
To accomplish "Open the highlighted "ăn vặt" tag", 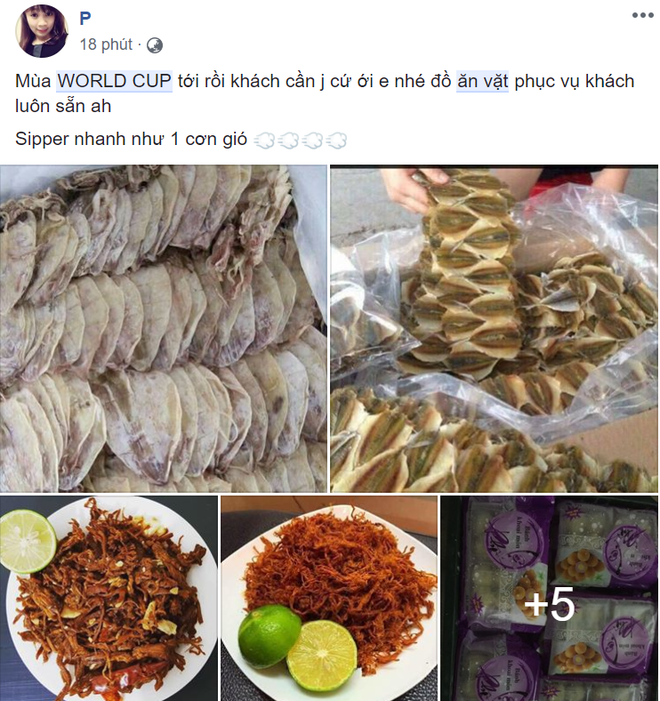I will 482,81.
